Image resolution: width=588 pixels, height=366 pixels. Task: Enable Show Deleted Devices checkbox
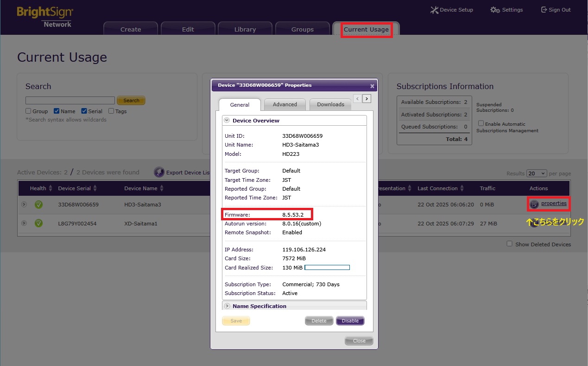(x=510, y=244)
